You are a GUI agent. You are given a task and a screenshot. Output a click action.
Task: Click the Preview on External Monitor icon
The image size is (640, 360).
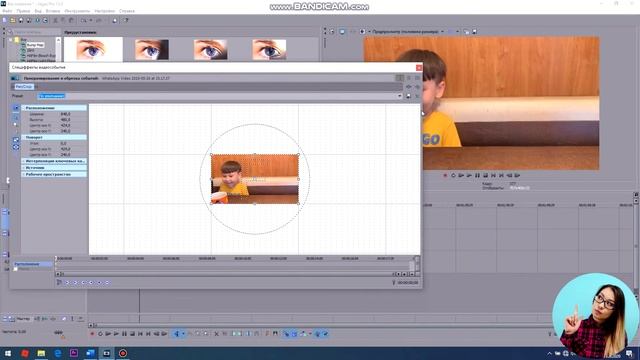click(342, 31)
